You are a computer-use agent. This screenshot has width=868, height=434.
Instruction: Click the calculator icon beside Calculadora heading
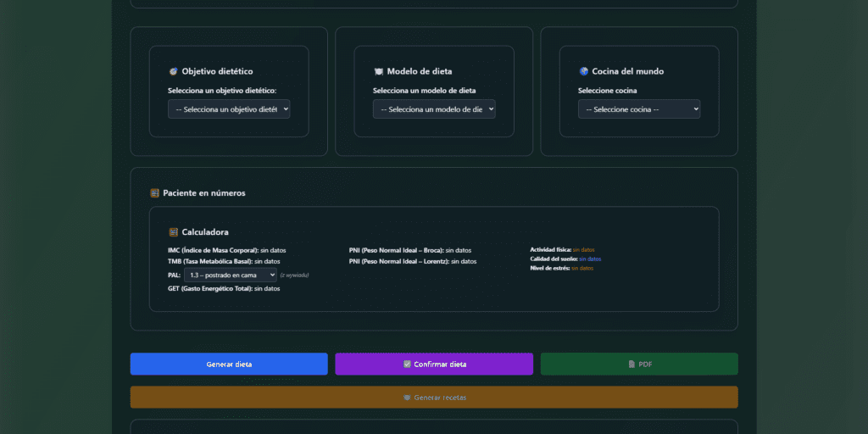[x=173, y=232]
